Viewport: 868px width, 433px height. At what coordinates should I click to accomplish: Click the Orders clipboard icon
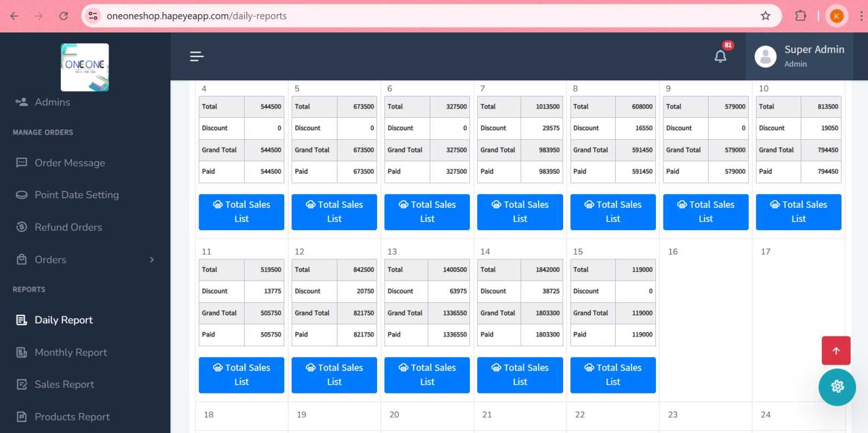click(22, 259)
